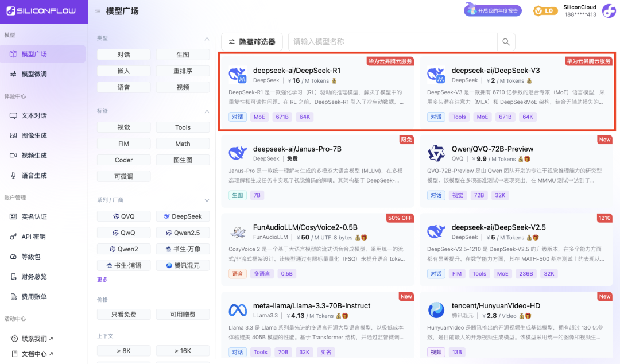Collapse the 类型 filter section chevron
This screenshot has width=620, height=364.
207,39
